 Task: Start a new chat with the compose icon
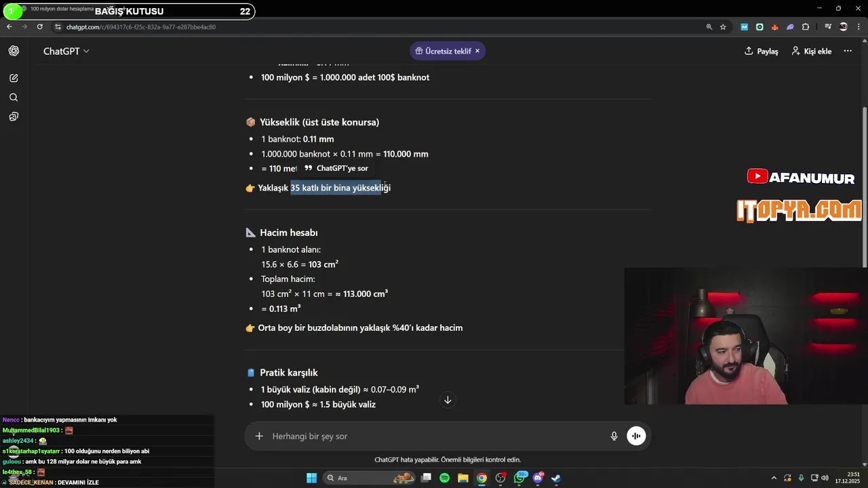[x=14, y=78]
